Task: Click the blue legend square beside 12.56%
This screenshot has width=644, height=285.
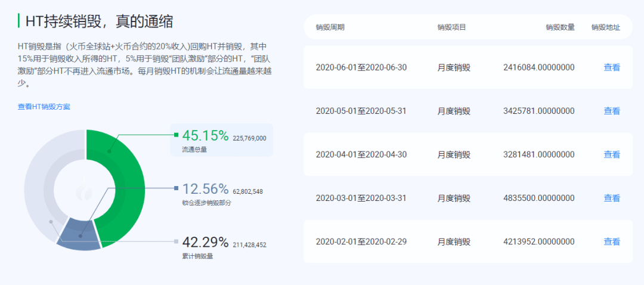Action: (x=176, y=188)
